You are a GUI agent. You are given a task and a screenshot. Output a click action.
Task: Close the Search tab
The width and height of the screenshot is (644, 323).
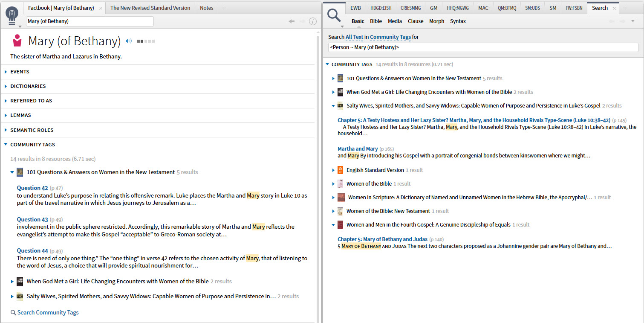point(614,8)
